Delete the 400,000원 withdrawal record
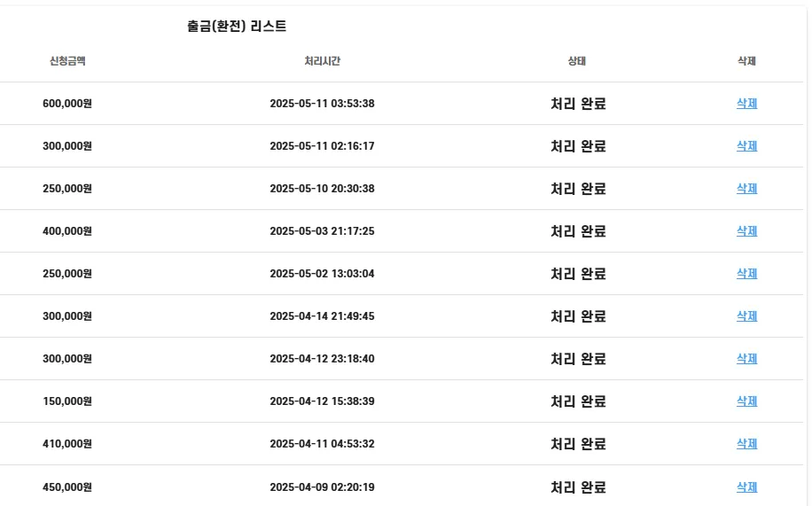The height and width of the screenshot is (506, 812). click(746, 231)
